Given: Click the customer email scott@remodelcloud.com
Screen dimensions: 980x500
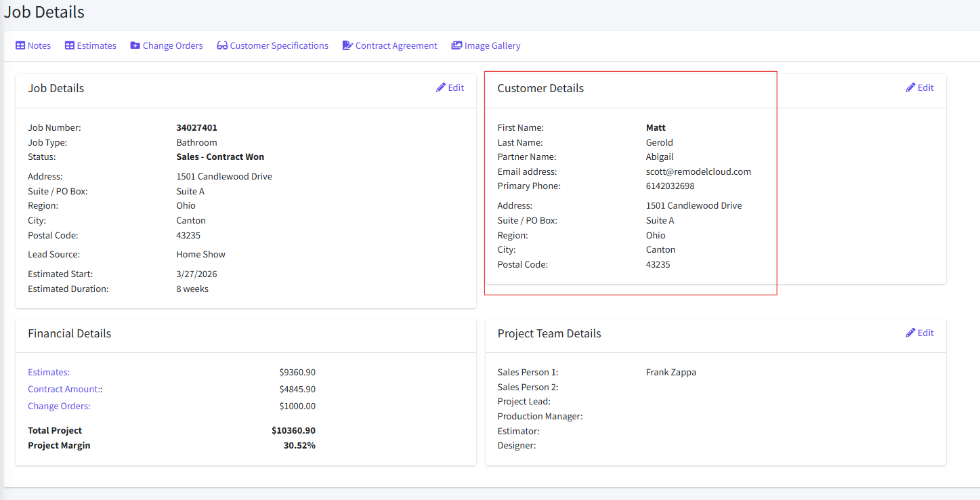Looking at the screenshot, I should [x=698, y=172].
